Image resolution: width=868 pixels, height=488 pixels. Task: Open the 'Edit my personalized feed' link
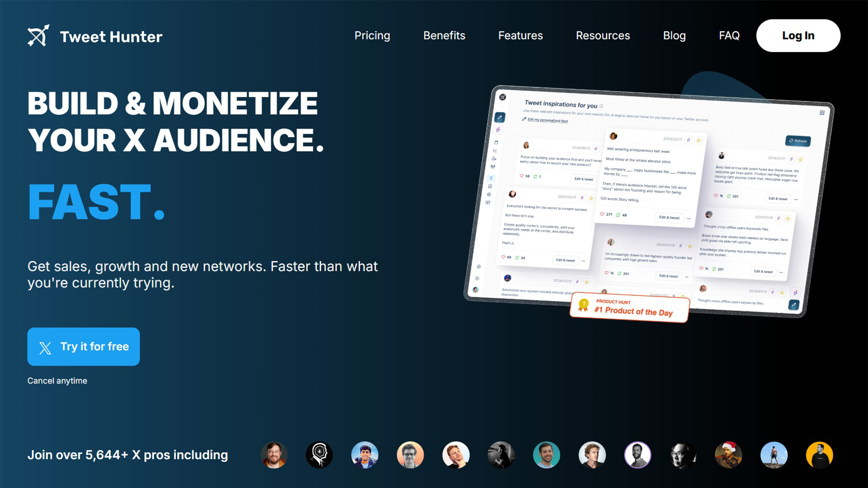pos(547,120)
